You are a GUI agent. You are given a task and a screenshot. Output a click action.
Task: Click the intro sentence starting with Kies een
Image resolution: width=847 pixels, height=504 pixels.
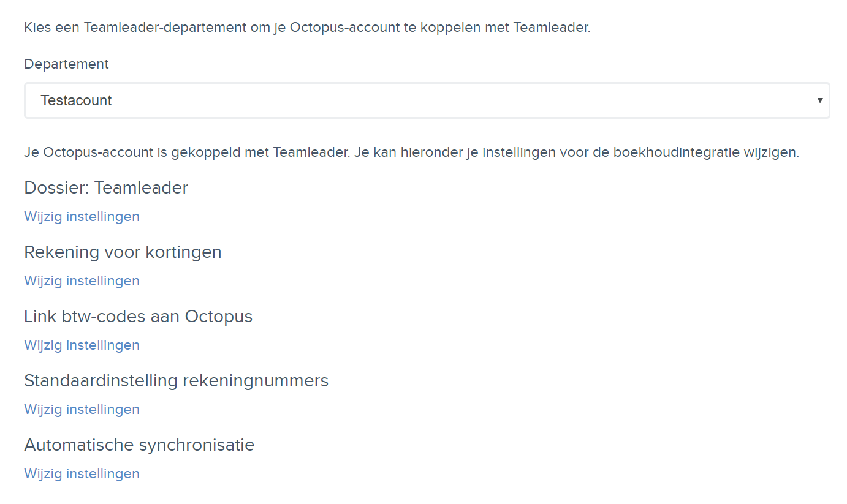(x=307, y=28)
